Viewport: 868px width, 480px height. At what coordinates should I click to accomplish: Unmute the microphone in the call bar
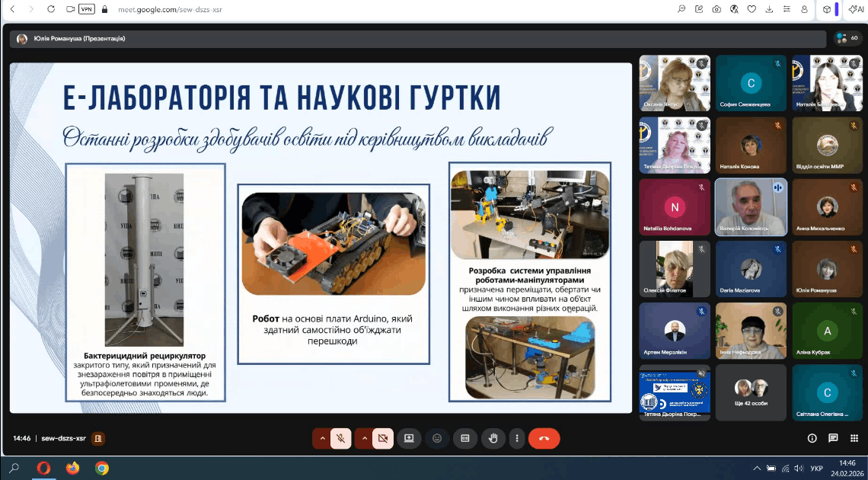click(341, 438)
